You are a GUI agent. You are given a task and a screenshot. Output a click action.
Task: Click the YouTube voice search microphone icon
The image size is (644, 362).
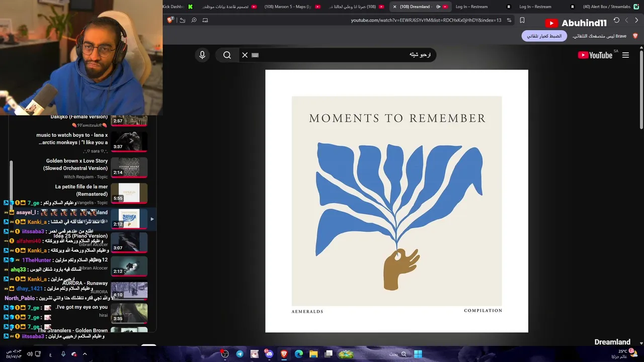pyautogui.click(x=202, y=55)
